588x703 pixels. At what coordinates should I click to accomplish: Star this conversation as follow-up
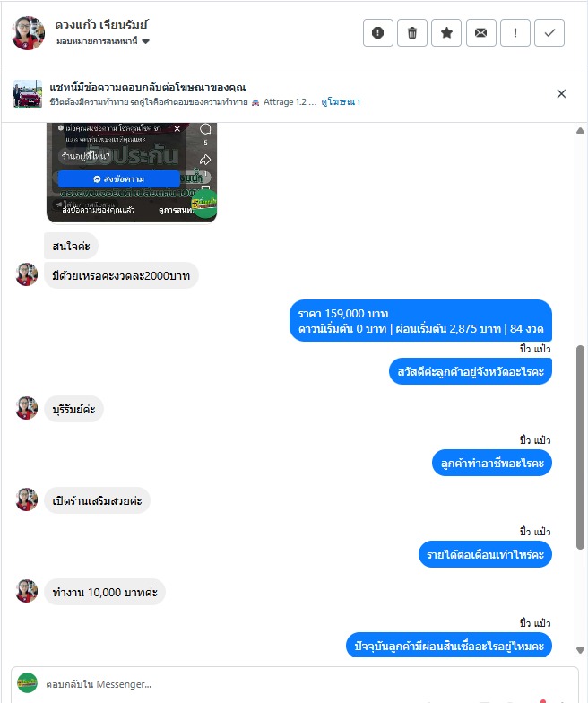pos(446,32)
